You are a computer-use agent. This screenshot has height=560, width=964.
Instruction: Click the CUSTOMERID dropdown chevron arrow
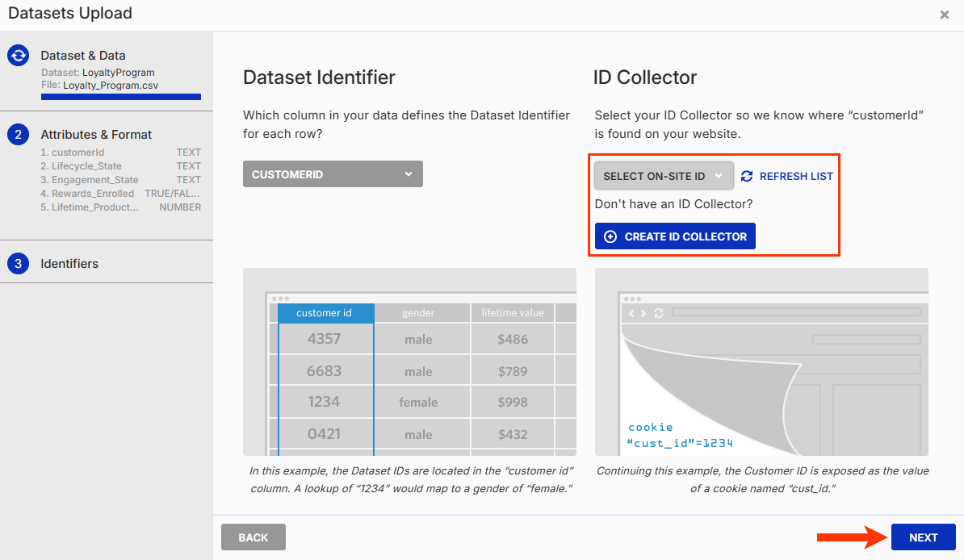[409, 174]
